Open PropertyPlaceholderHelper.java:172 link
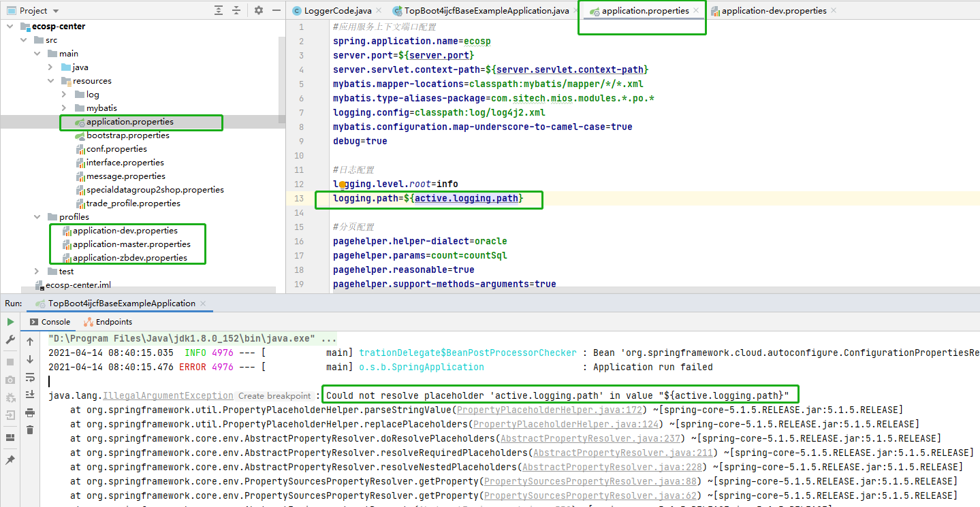This screenshot has width=980, height=507. pyautogui.click(x=549, y=410)
